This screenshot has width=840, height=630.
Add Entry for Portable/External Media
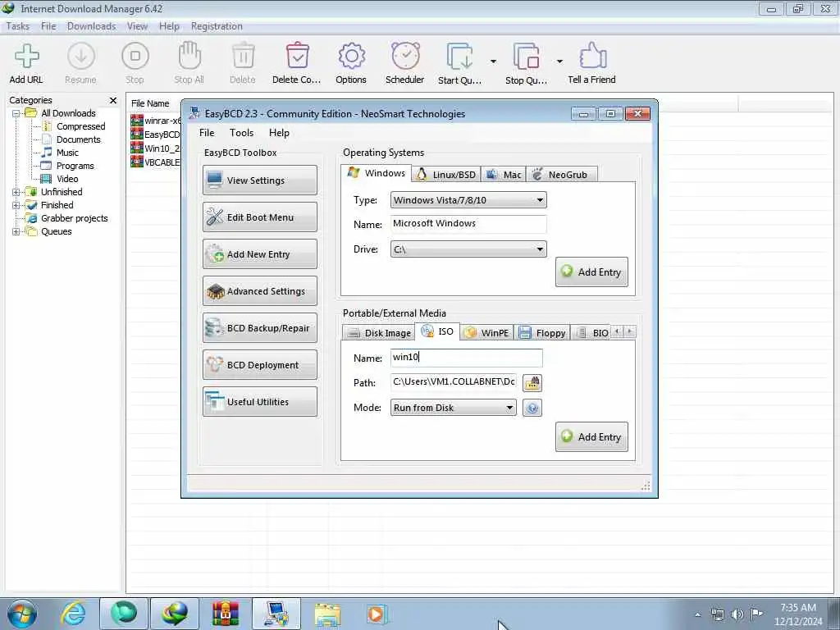coord(591,437)
